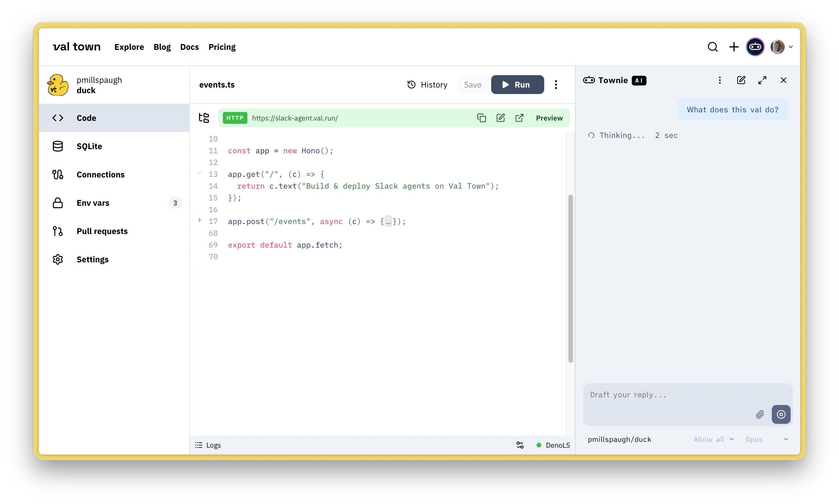Click line number 11 in gutter
Screen dimensions: 839x504
click(x=213, y=151)
